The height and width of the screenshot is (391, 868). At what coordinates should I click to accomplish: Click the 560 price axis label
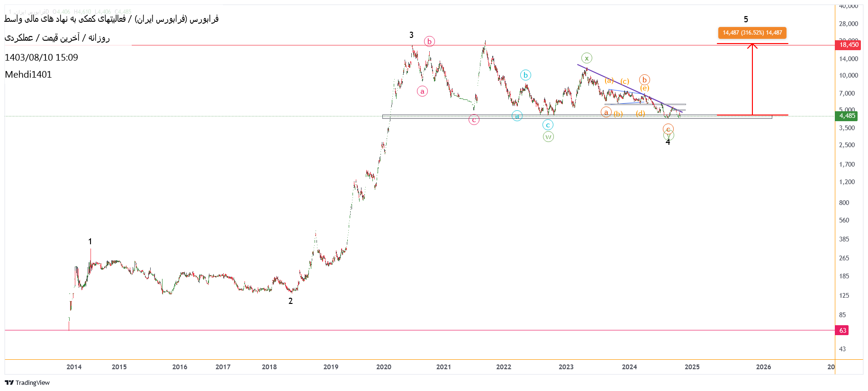(844, 220)
